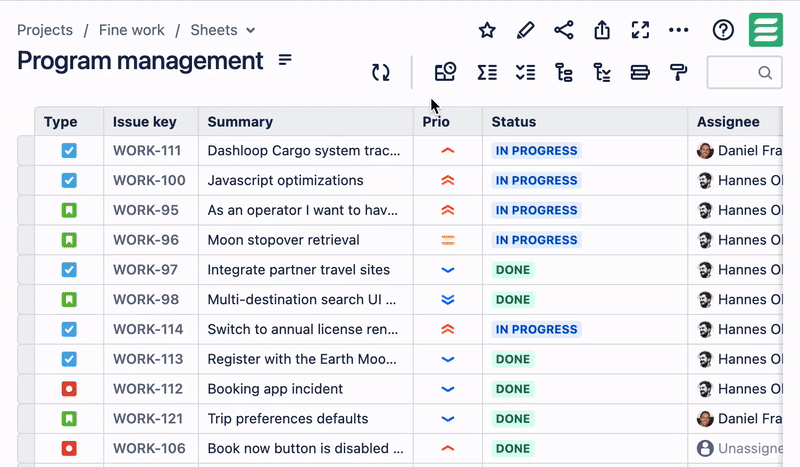800x467 pixels.
Task: Open the IN PROGRESS status of WORK-114
Action: pos(536,329)
